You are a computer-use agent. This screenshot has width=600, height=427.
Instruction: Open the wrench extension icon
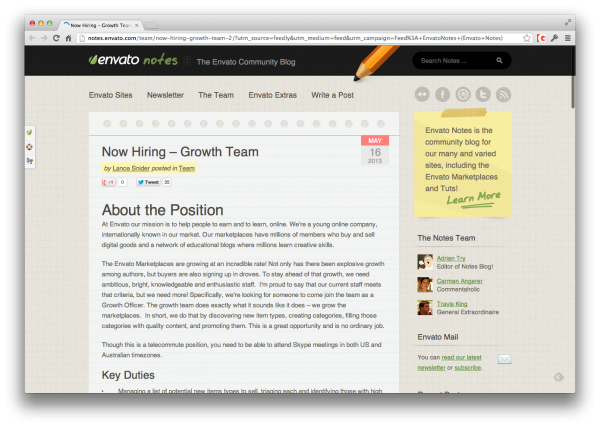(x=554, y=38)
